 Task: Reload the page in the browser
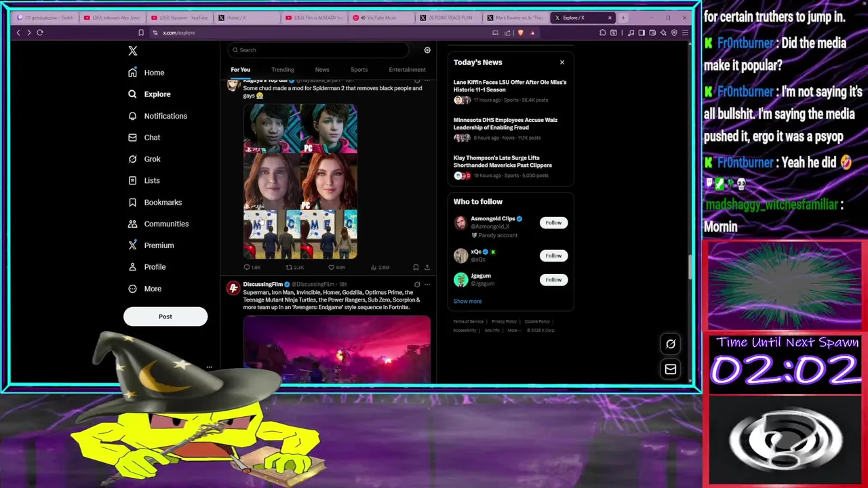[x=40, y=33]
